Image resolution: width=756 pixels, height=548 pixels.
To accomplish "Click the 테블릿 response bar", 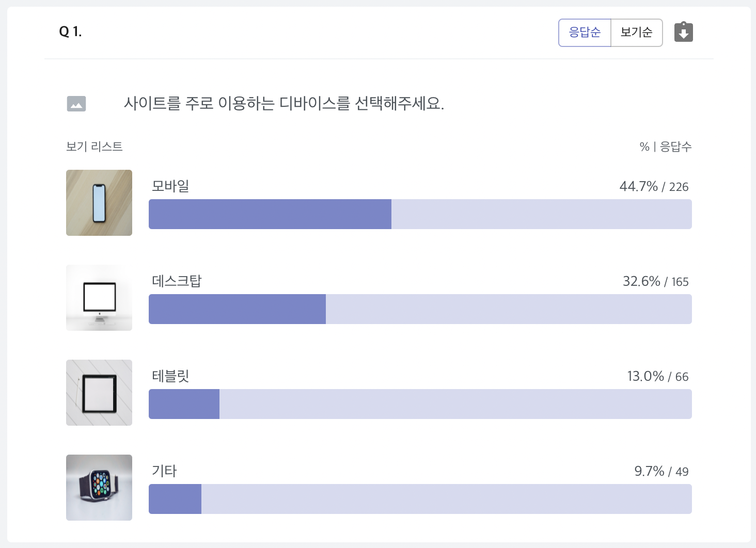I will (x=420, y=404).
